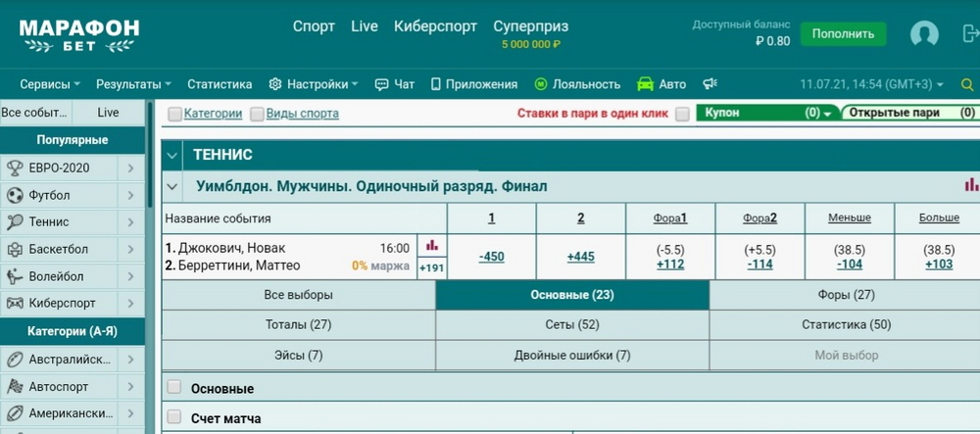This screenshot has width=980, height=434.
Task: Open match statistics chart icon next to Djokovic
Action: pos(432,245)
